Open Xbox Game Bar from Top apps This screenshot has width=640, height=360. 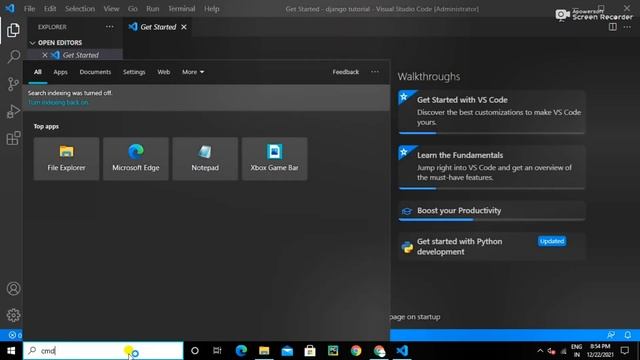coord(275,159)
